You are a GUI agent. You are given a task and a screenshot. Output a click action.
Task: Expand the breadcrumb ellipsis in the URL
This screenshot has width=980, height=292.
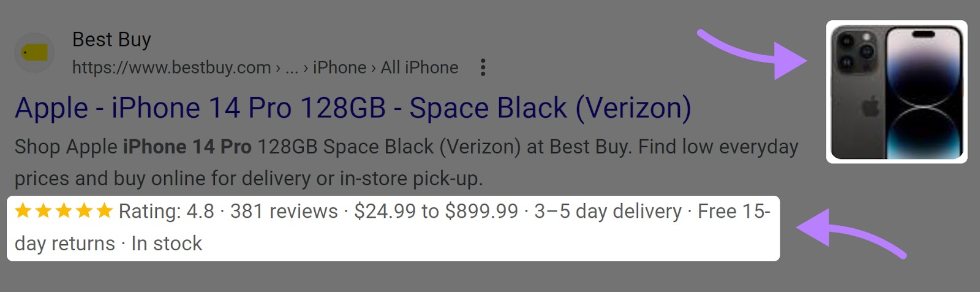click(292, 67)
